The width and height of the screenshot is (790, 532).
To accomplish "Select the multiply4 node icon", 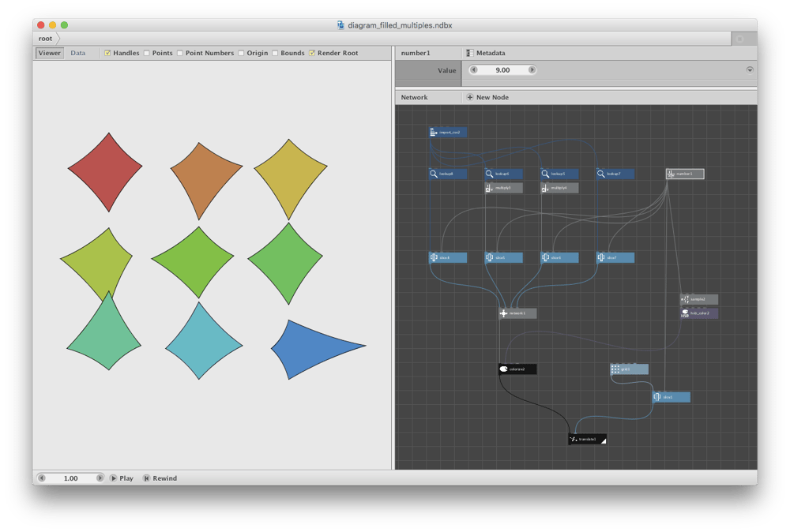I will pos(545,188).
